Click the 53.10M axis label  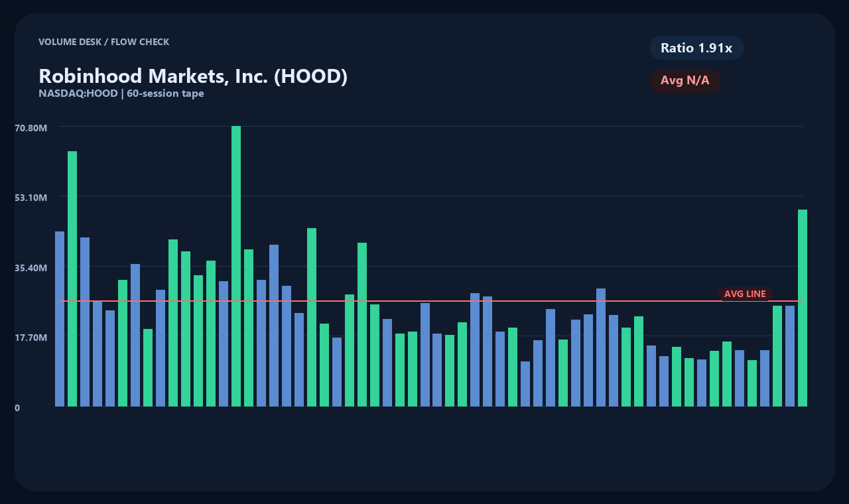[x=31, y=198]
